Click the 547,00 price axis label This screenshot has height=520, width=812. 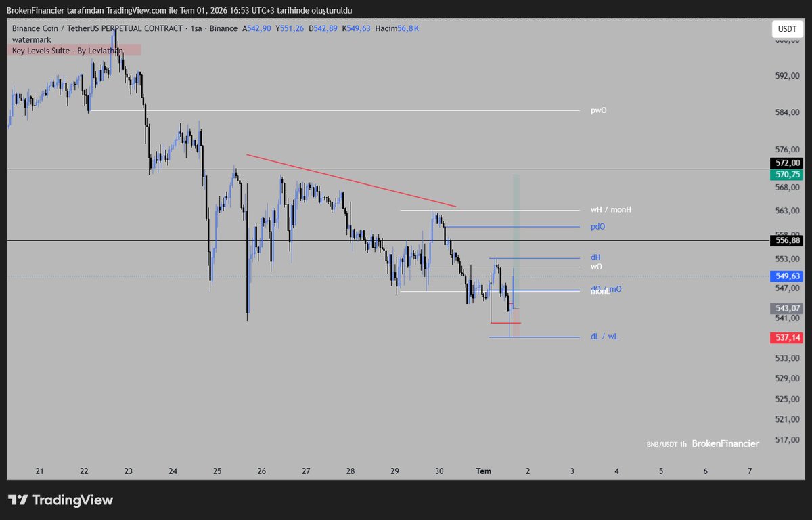tap(788, 288)
